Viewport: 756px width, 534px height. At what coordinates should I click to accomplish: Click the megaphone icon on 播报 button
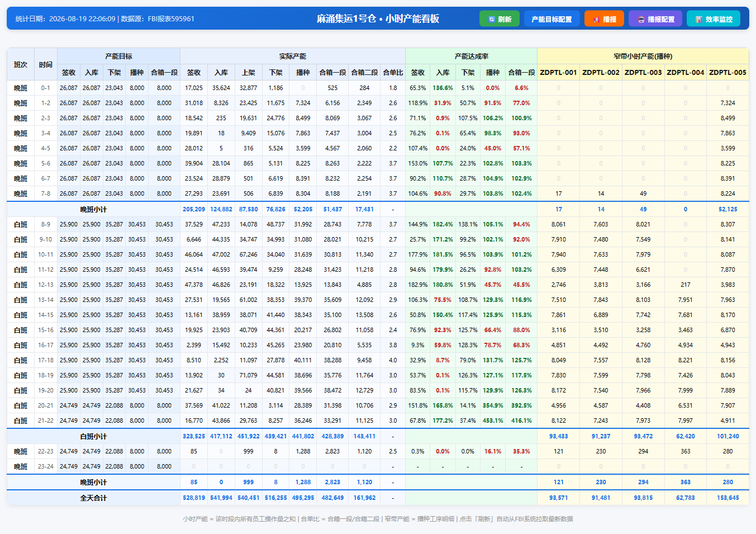(x=596, y=19)
